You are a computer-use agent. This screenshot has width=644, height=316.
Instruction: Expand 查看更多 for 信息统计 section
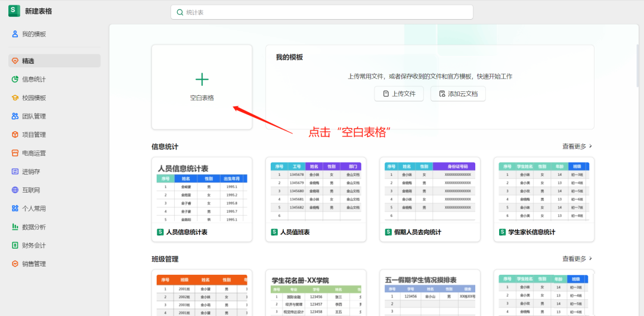(x=577, y=146)
